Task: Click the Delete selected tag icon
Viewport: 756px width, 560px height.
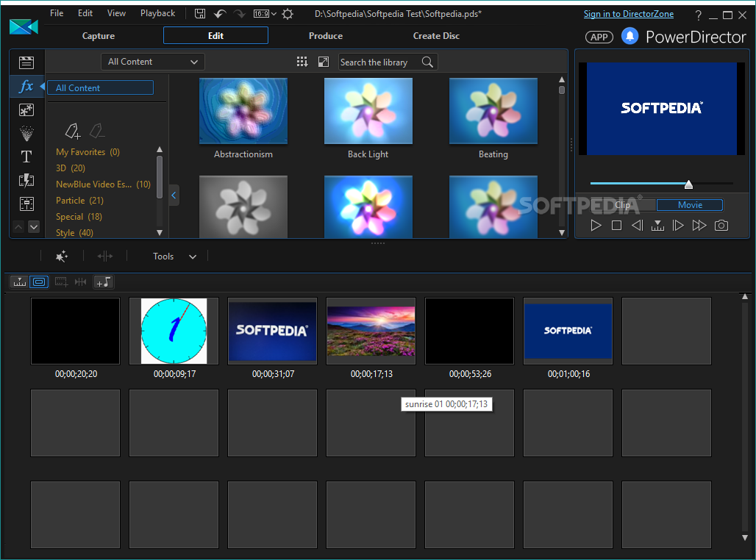Action: click(97, 131)
